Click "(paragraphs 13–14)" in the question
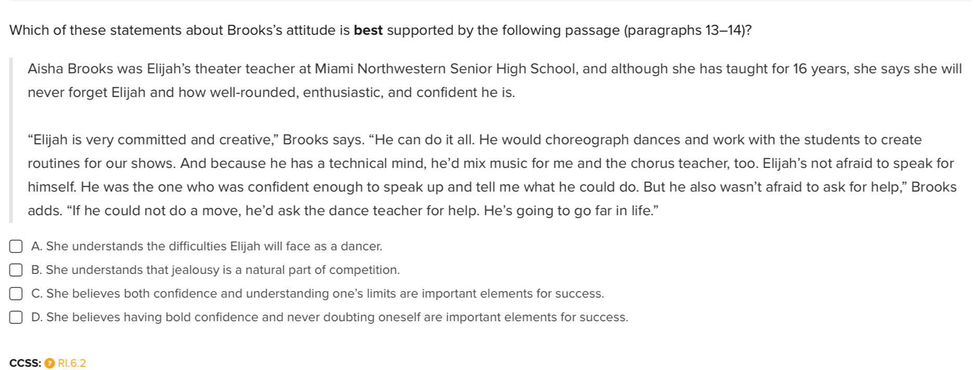 coord(687,30)
